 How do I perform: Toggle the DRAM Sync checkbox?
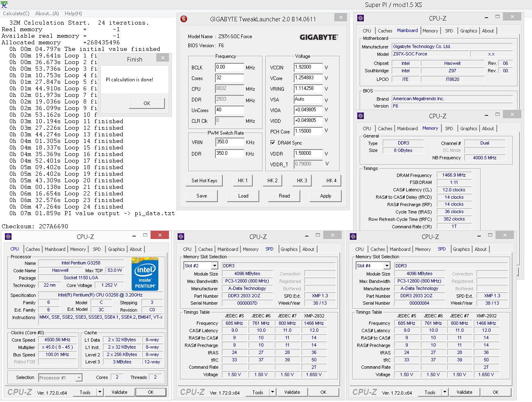click(273, 142)
